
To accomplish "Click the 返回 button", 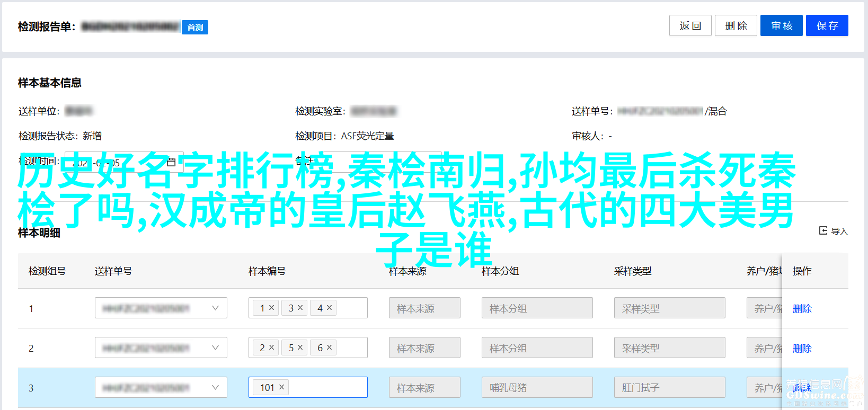I will pos(690,25).
